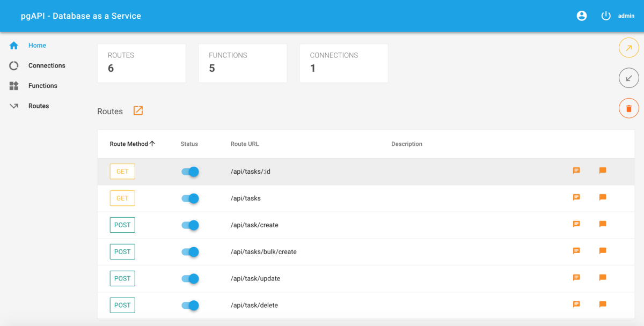This screenshot has width=644, height=326.
Task: Click lined comment icon for /api/tasks/bulk/create
Action: click(576, 251)
